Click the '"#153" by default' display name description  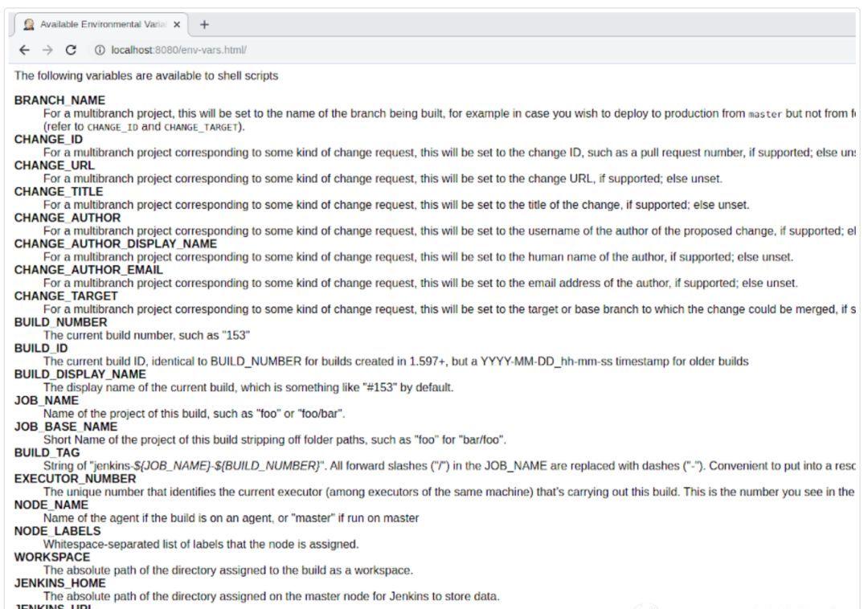(248, 387)
